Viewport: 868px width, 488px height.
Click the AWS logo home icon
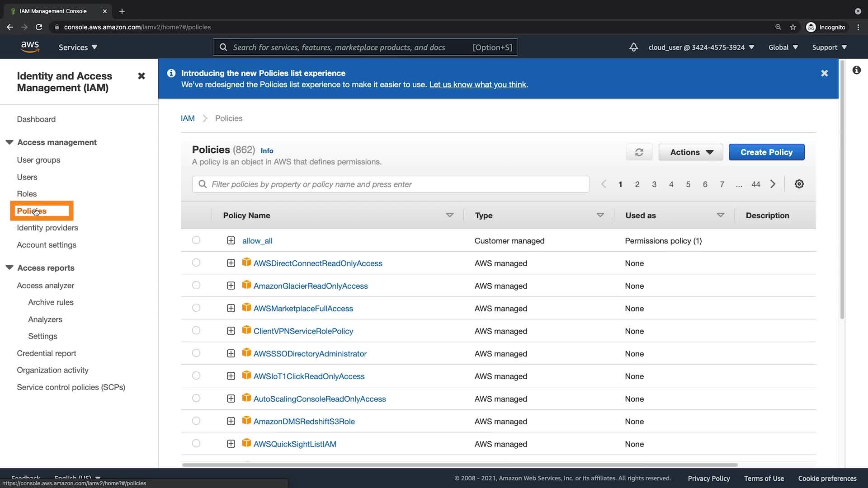click(x=30, y=47)
